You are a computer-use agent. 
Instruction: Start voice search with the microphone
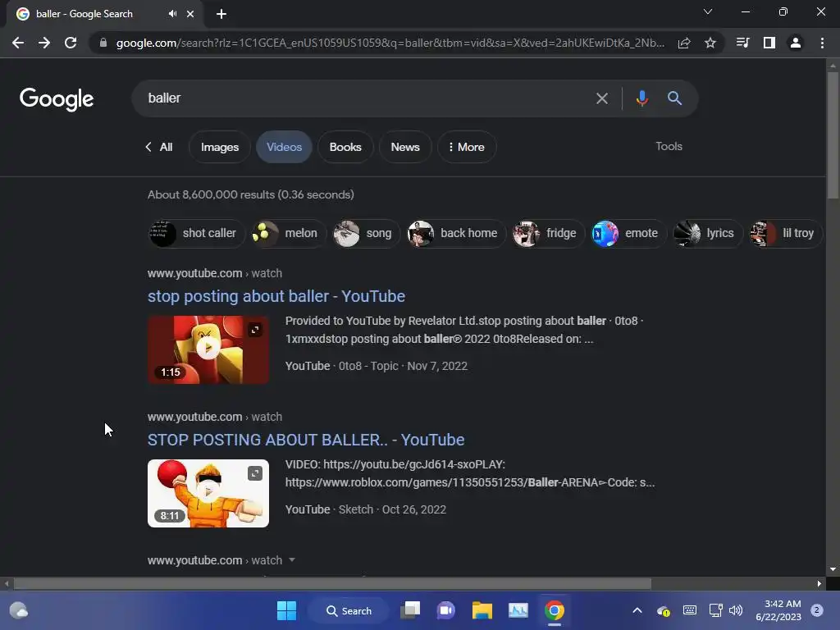(x=641, y=98)
